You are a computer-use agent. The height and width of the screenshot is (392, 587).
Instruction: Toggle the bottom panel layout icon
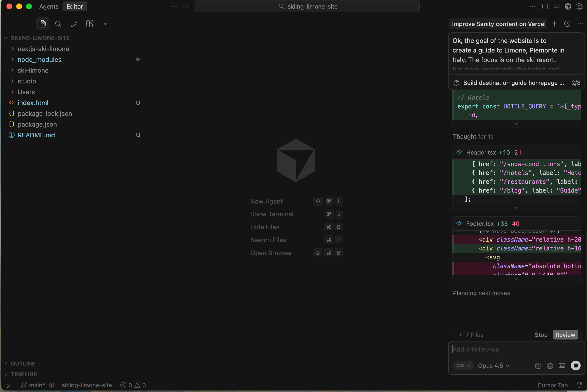(x=556, y=6)
